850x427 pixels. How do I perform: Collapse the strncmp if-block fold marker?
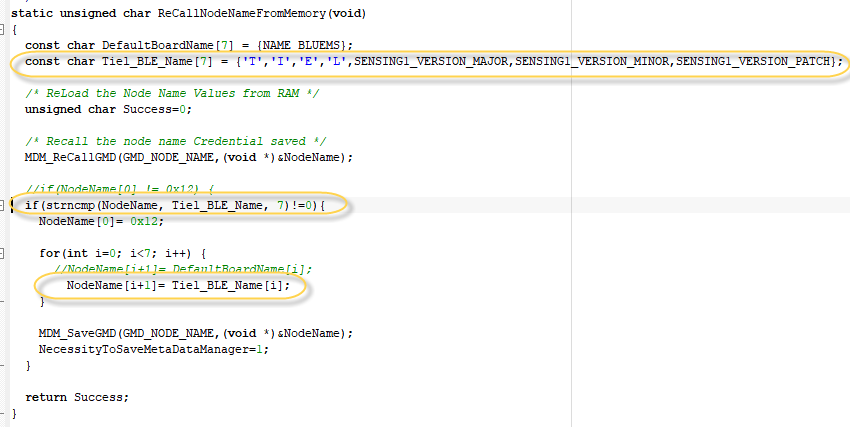point(2,205)
